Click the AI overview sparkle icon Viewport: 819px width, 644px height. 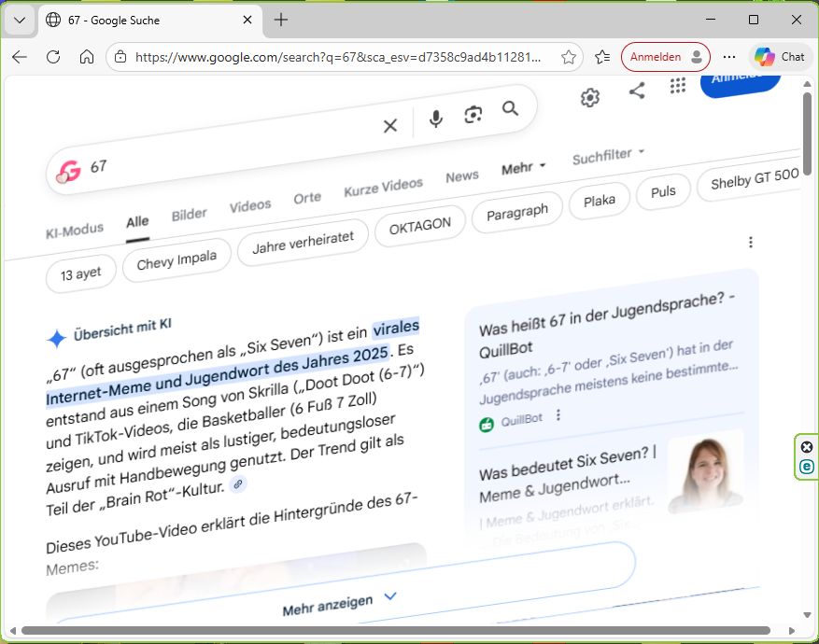pyautogui.click(x=56, y=339)
